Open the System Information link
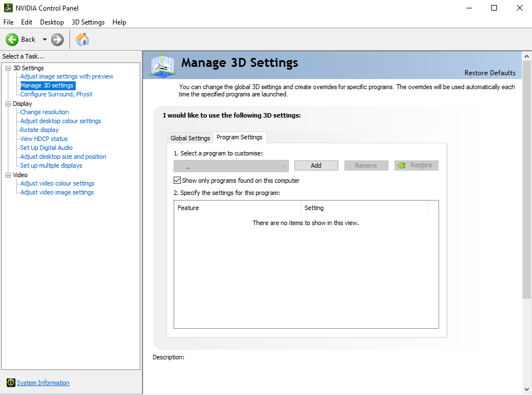This screenshot has width=532, height=395. [x=43, y=383]
